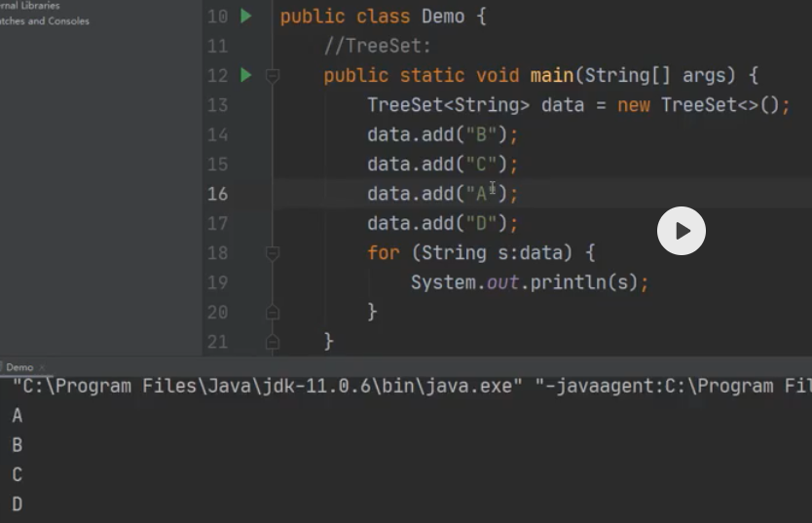Click line number 16 in the gutter
This screenshot has width=812, height=523.
point(217,194)
